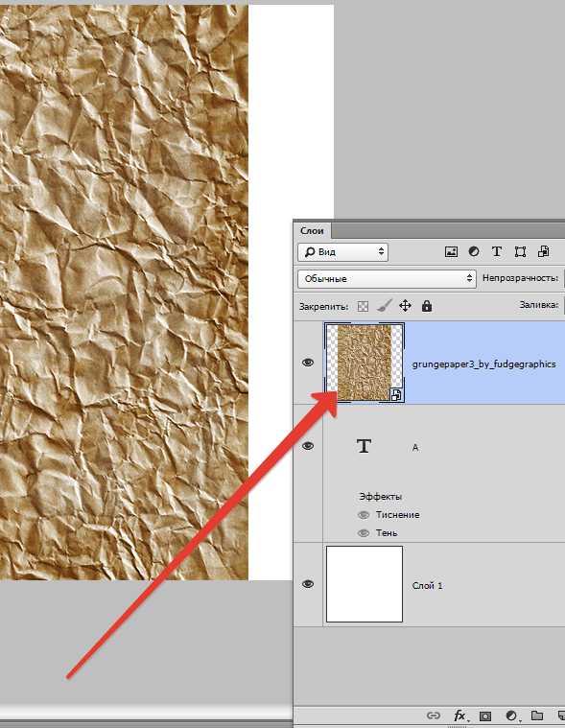Open the Обычные blend mode dropdown
Image resolution: width=565 pixels, height=728 pixels.
coord(387,278)
